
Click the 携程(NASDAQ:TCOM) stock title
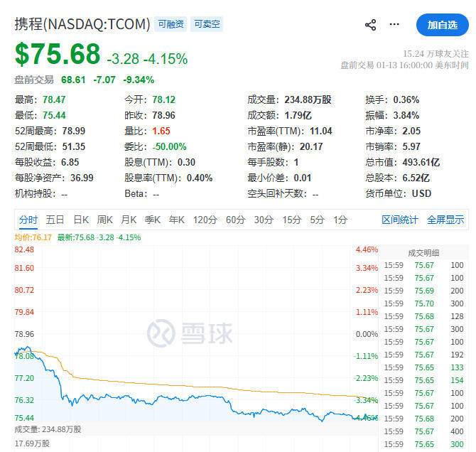(82, 24)
